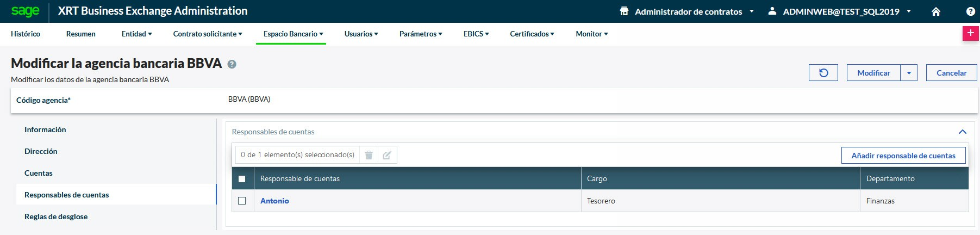980x235 pixels.
Task: Open the Modificar button dropdown arrow
Action: pyautogui.click(x=909, y=73)
